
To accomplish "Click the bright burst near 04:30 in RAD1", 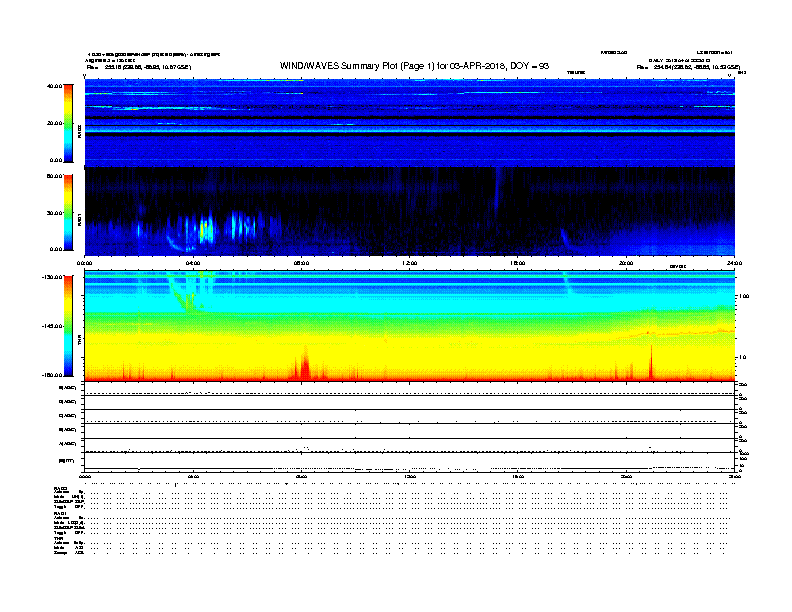I will tap(204, 229).
